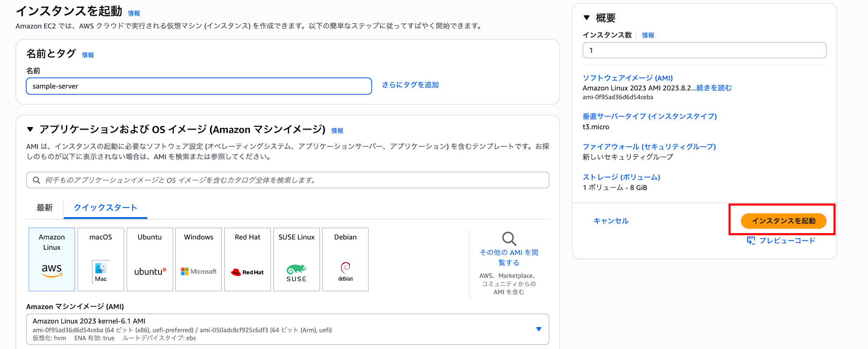Click the magnifier icon for browsing other AMIs
868x349 pixels.
[509, 239]
